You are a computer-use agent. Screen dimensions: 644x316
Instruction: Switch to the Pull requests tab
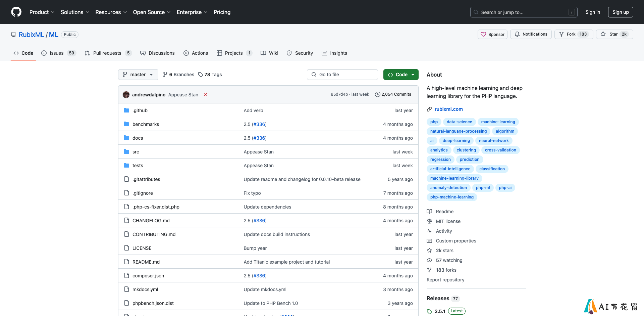pyautogui.click(x=108, y=53)
